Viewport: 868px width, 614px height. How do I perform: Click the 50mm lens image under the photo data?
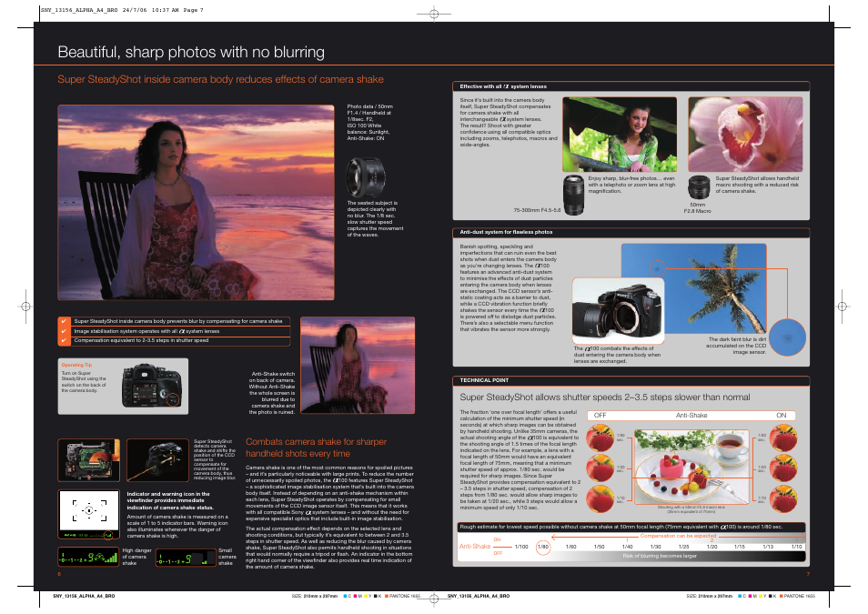(x=366, y=177)
